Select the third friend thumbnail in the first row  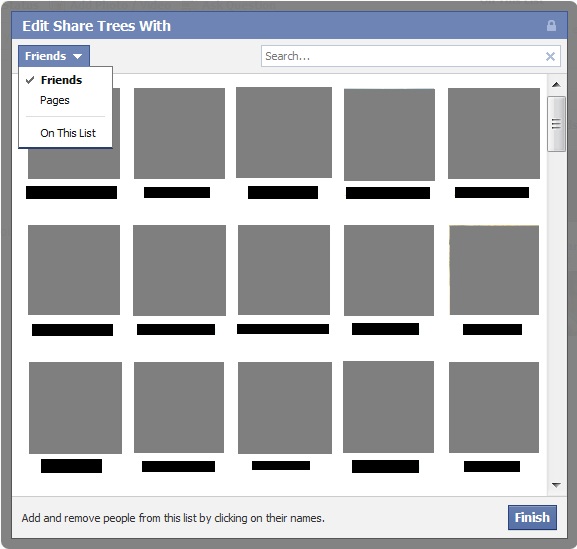pyautogui.click(x=284, y=132)
